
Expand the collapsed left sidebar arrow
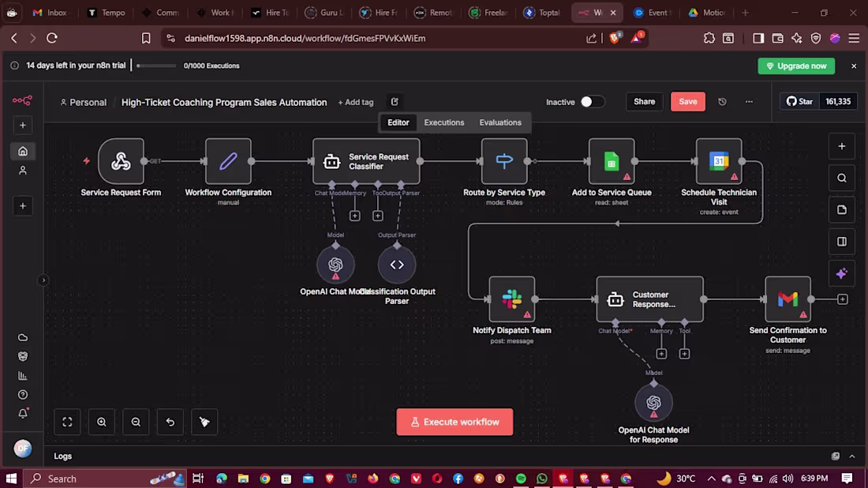click(43, 280)
